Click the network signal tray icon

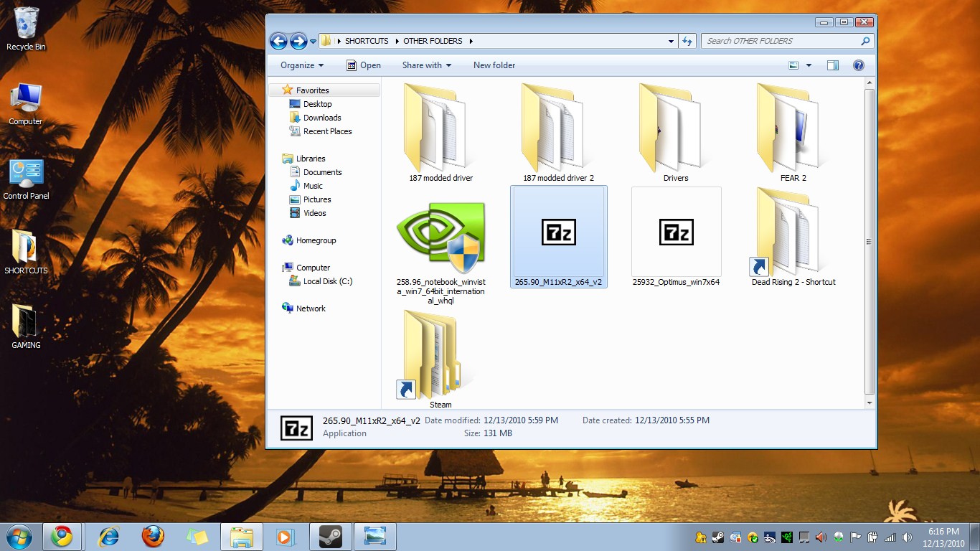pyautogui.click(x=890, y=537)
